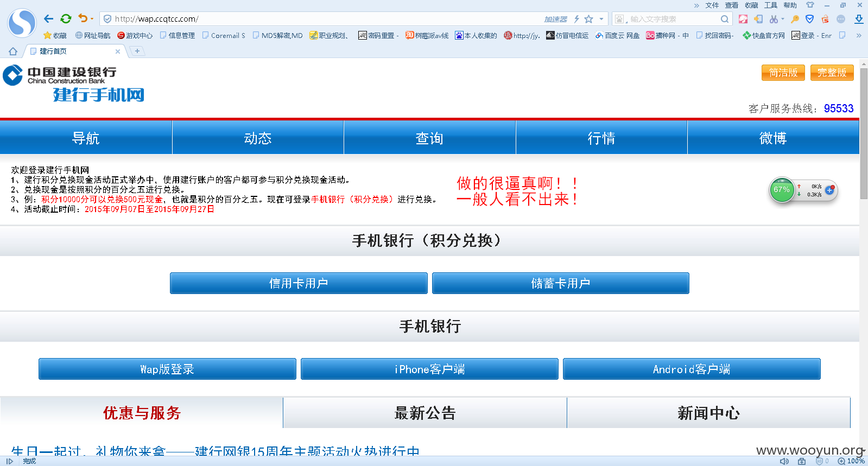Image resolution: width=868 pixels, height=466 pixels.
Task: Open the search engine selector paw icon
Action: [620, 19]
